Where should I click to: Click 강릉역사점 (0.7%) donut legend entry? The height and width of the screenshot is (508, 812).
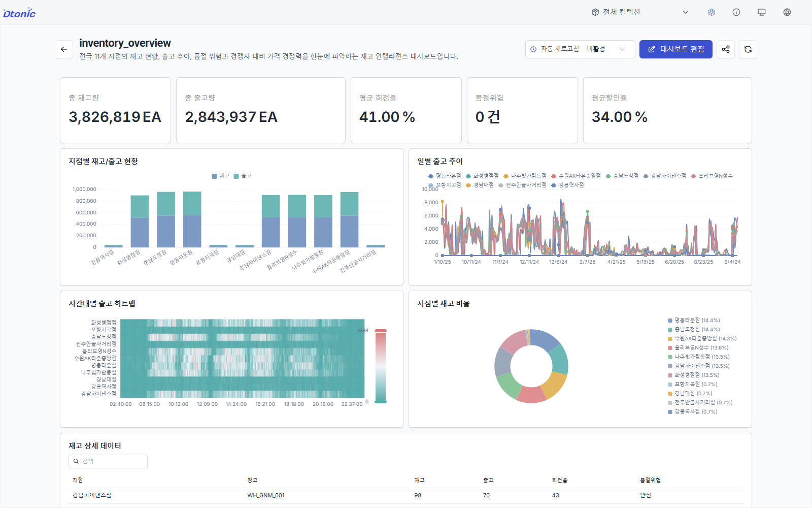tap(693, 412)
